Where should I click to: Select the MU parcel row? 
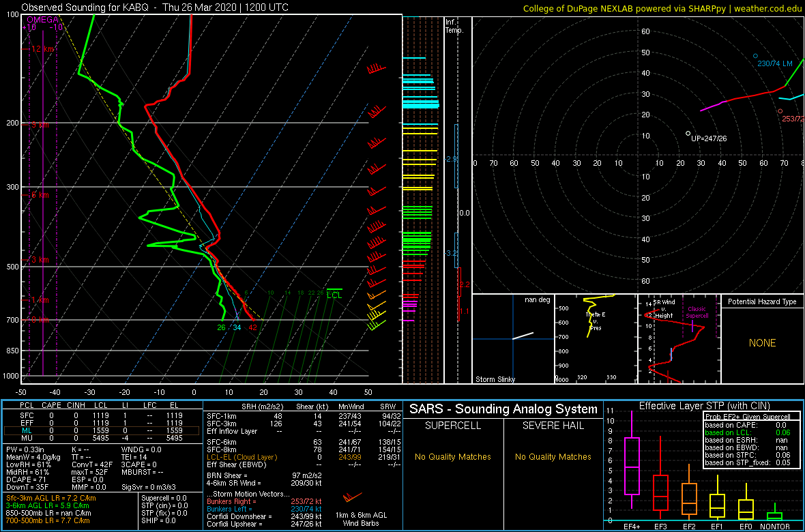(x=102, y=439)
